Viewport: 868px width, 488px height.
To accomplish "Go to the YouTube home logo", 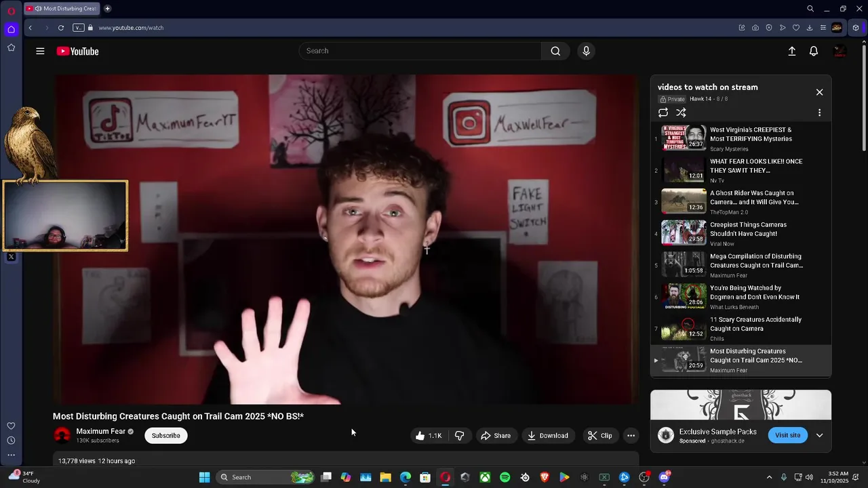I will click(x=77, y=52).
